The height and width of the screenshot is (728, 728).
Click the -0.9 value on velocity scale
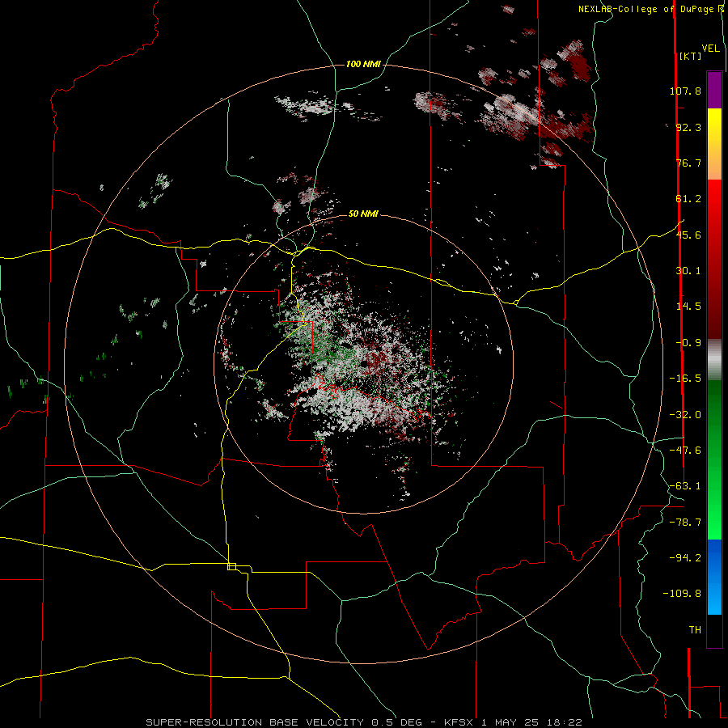tap(688, 343)
